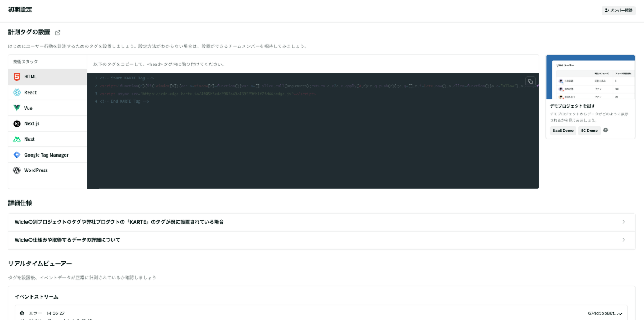
Task: Click the End KARTE Tag comment line
Action: tap(124, 101)
